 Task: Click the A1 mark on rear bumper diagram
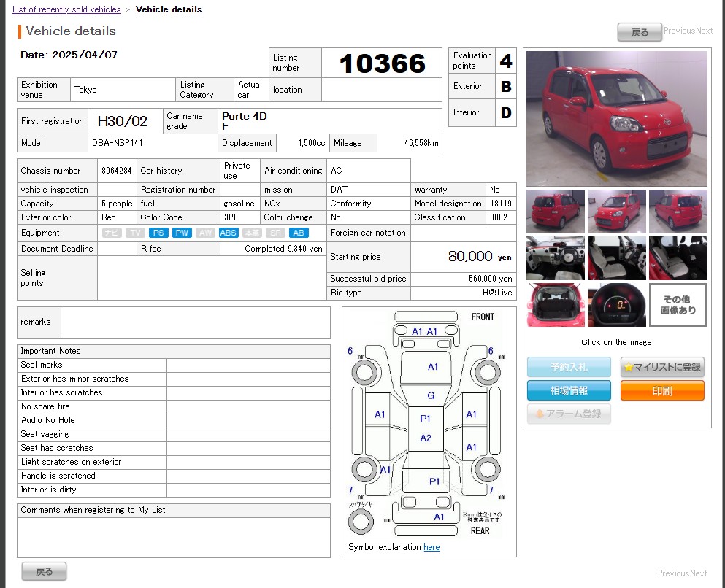439,517
